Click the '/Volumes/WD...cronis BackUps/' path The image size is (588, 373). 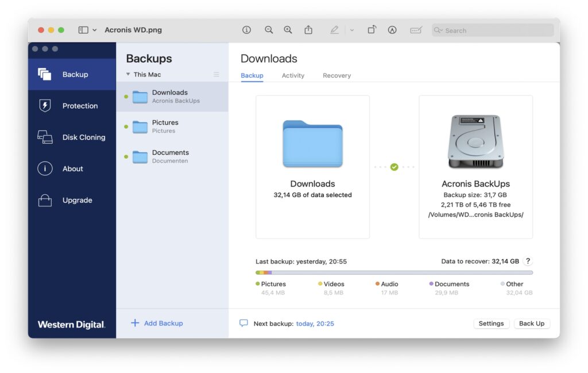[x=475, y=214]
